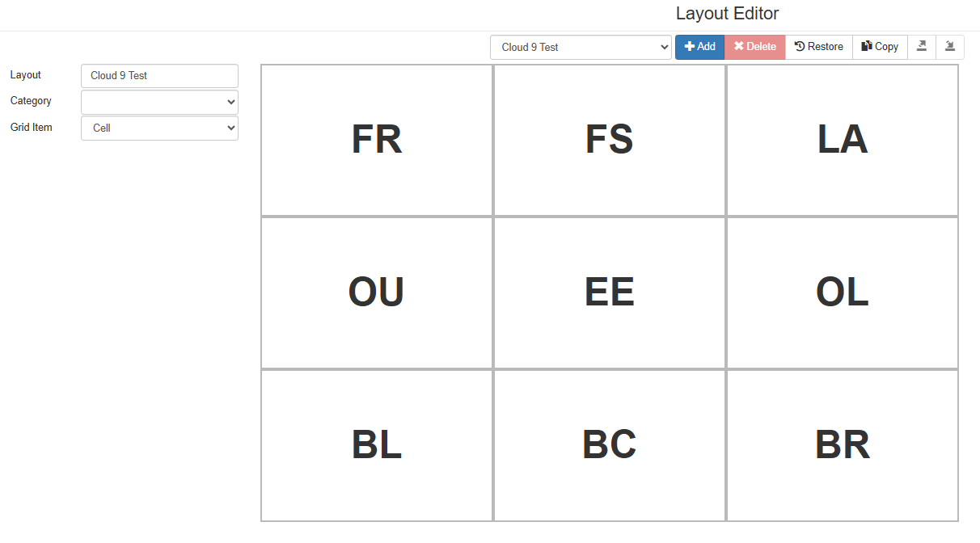The image size is (980, 543).
Task: Delete the current layout
Action: point(755,47)
